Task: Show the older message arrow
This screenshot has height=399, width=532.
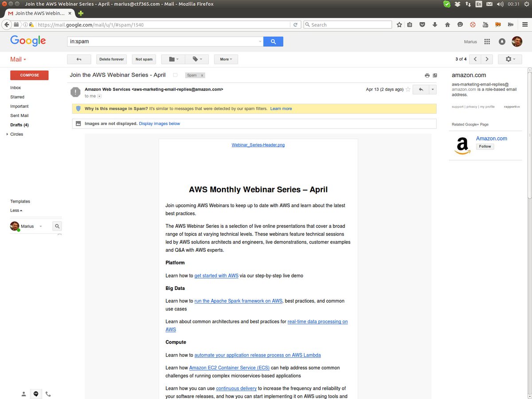Action: (487, 59)
